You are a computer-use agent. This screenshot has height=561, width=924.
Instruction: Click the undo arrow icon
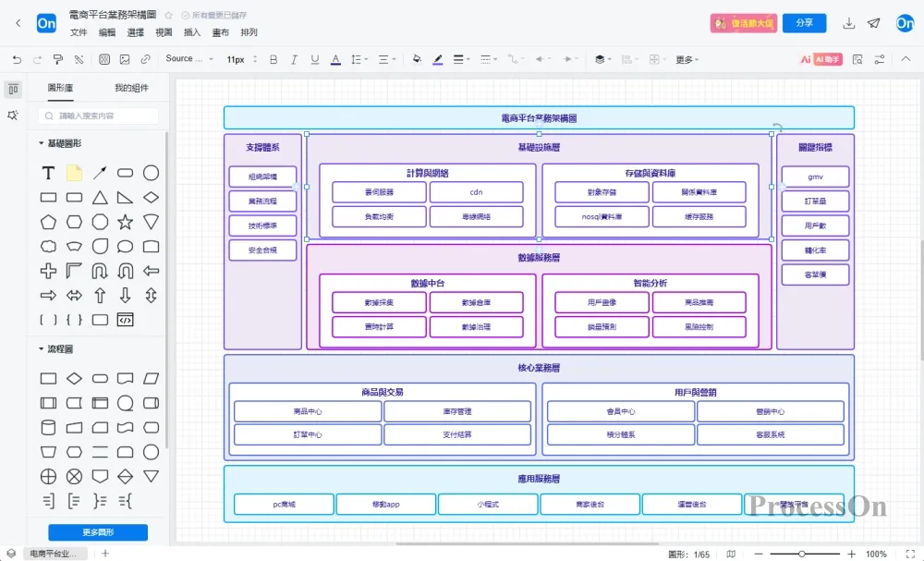coord(17,59)
